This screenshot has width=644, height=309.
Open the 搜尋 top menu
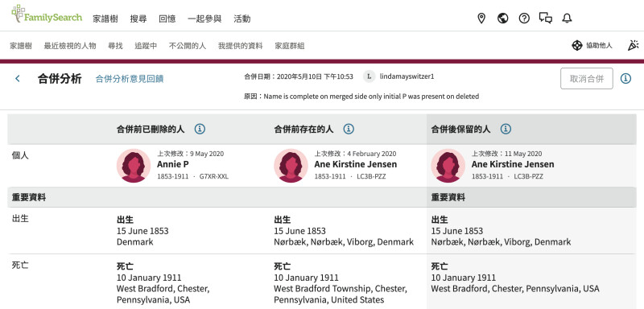[138, 19]
